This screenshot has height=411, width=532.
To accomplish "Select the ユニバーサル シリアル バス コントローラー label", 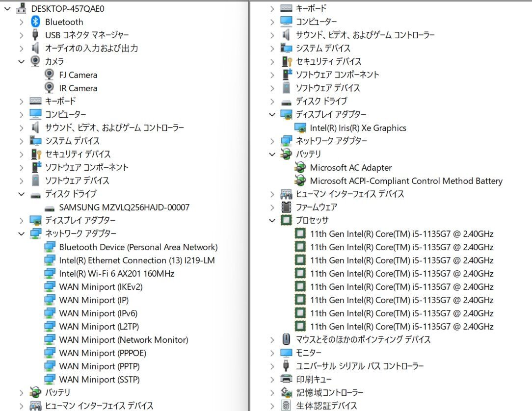I will pos(360,366).
